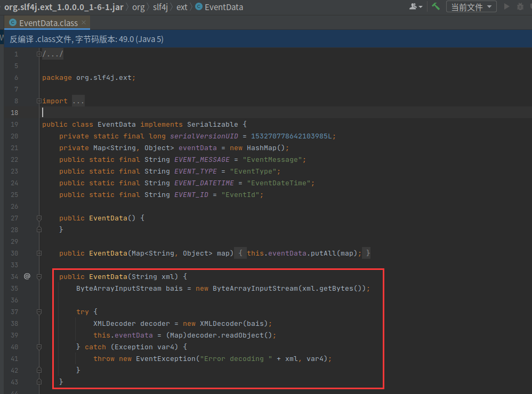Image resolution: width=532 pixels, height=394 pixels.
Task: Expand the folded comment on line 1
Action: [39, 54]
